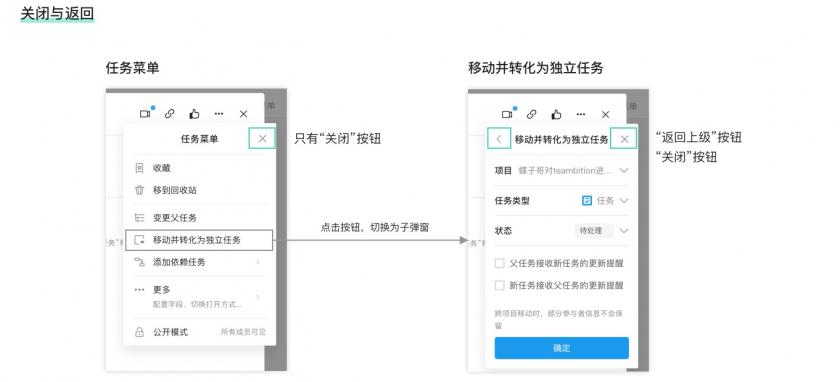Copy link via chain icon in left panel
The height and width of the screenshot is (382, 840).
point(169,114)
